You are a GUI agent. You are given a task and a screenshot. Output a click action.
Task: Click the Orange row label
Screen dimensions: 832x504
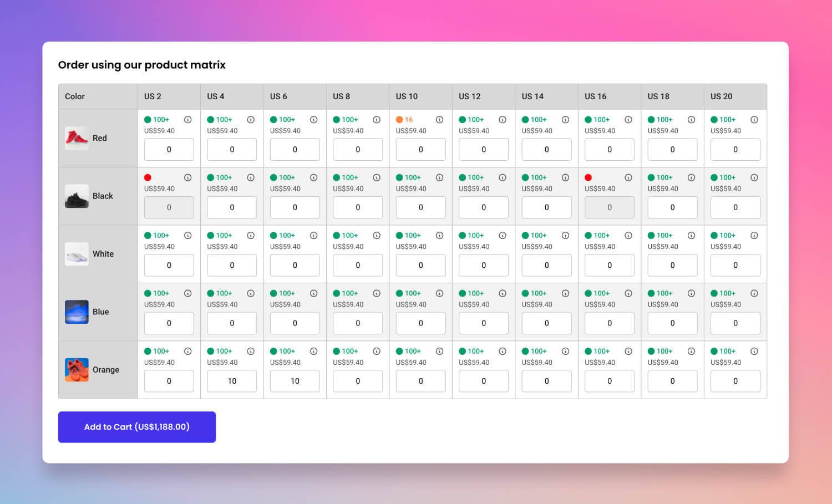pyautogui.click(x=106, y=370)
